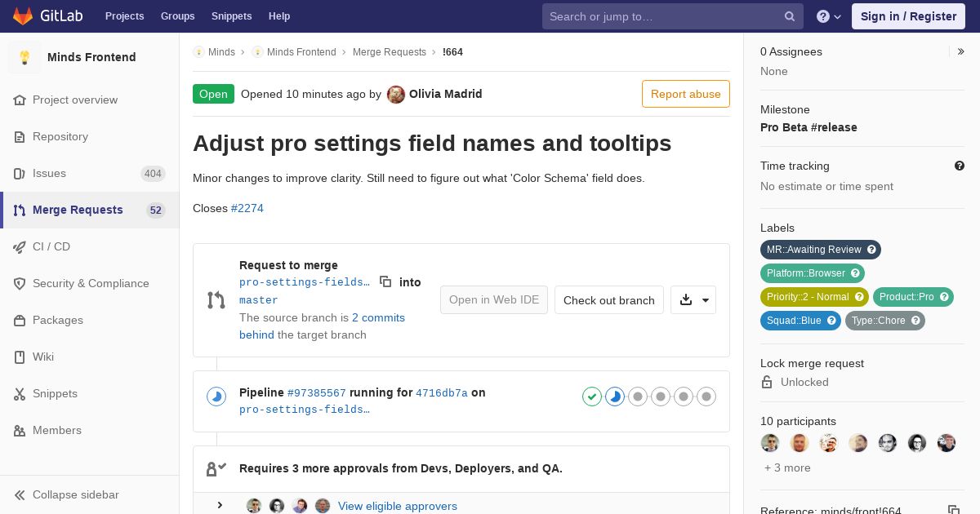
Task: Click the search magnifier icon
Action: coord(790,16)
